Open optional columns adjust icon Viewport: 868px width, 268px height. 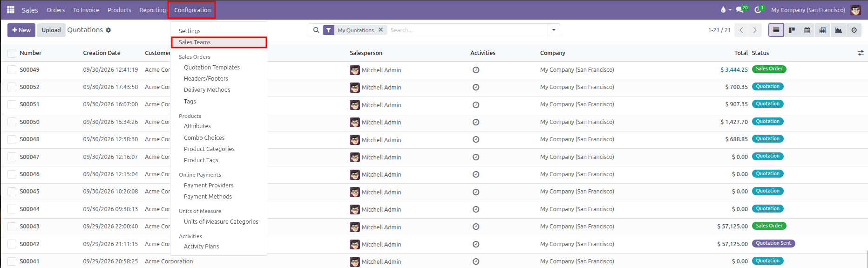[861, 53]
